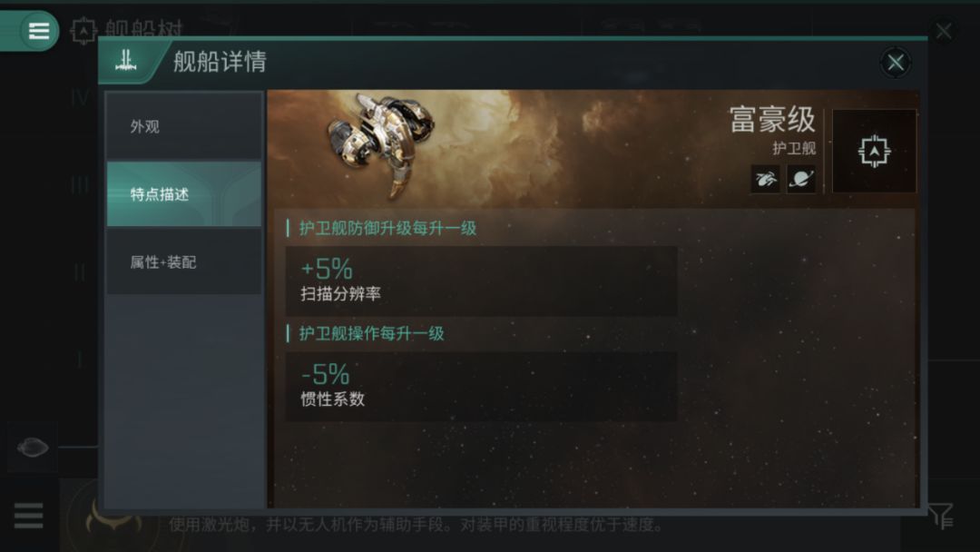Viewport: 980px width, 552px height.
Task: Click the +5% 扫描分辨率 bonus panel
Action: (481, 281)
